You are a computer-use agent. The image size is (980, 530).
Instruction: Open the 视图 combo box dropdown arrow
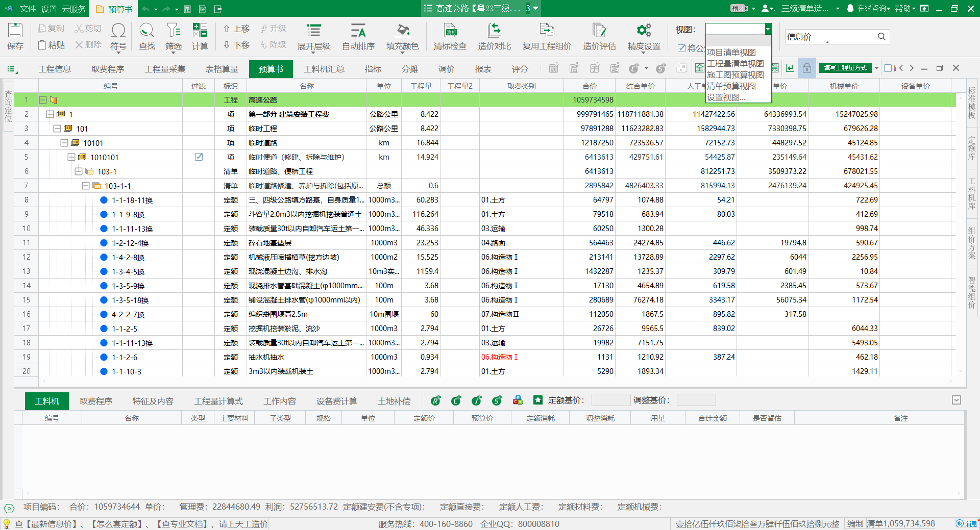tap(767, 29)
